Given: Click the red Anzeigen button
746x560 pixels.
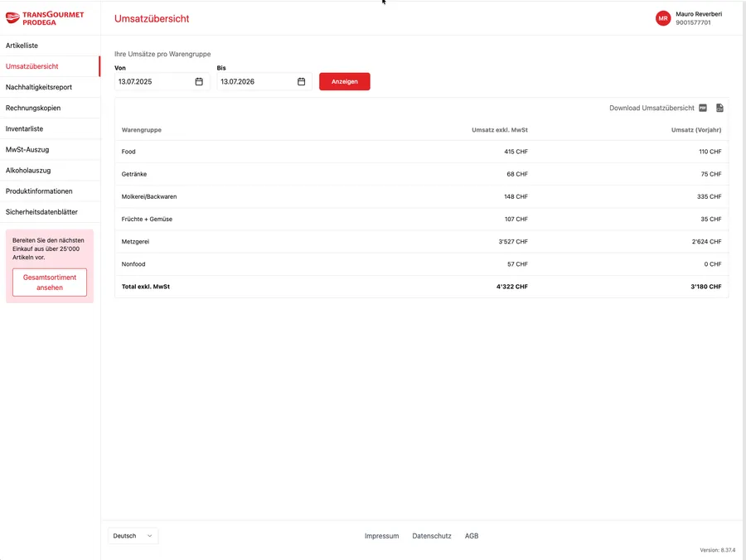Looking at the screenshot, I should 345,82.
